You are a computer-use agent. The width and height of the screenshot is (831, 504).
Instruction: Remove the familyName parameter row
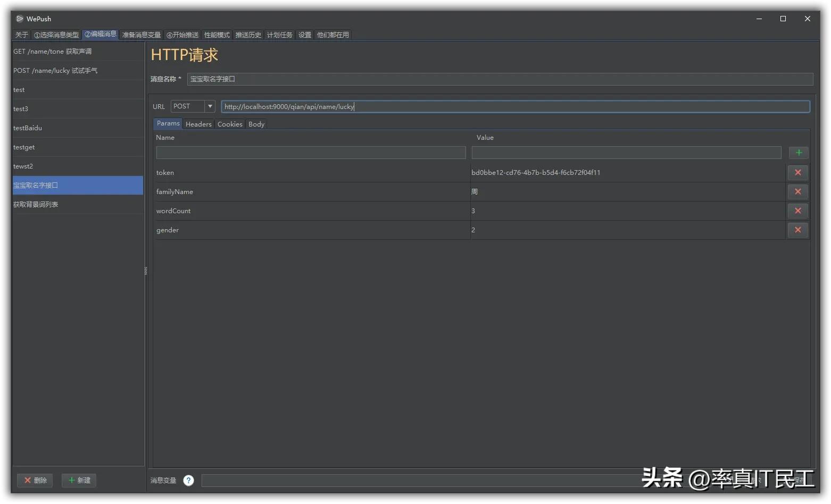coord(797,191)
